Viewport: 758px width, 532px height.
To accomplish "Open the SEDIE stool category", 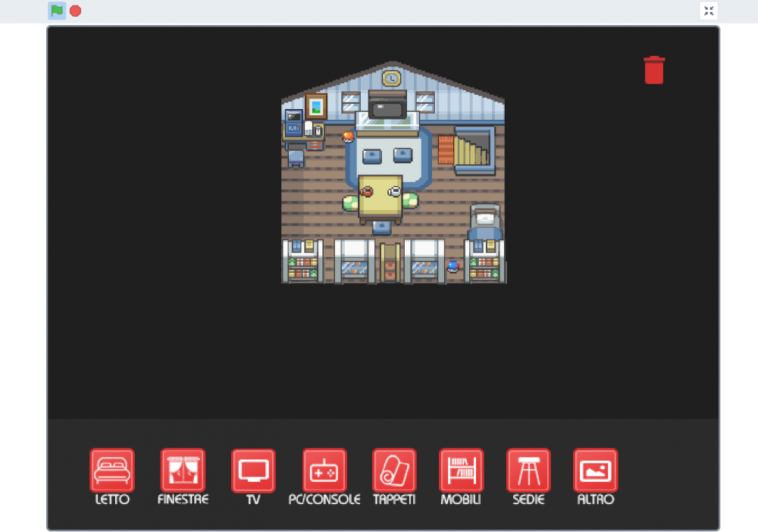I will (x=528, y=471).
